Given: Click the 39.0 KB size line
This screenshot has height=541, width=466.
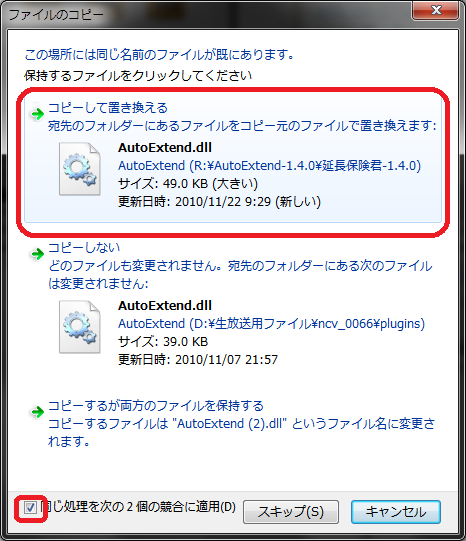Looking at the screenshot, I should (163, 342).
